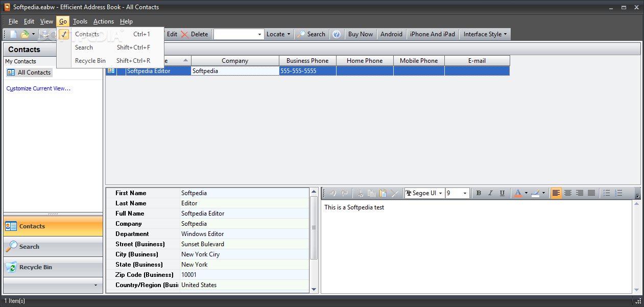This screenshot has height=307, width=644.
Task: Open the View menu
Action: 46,21
